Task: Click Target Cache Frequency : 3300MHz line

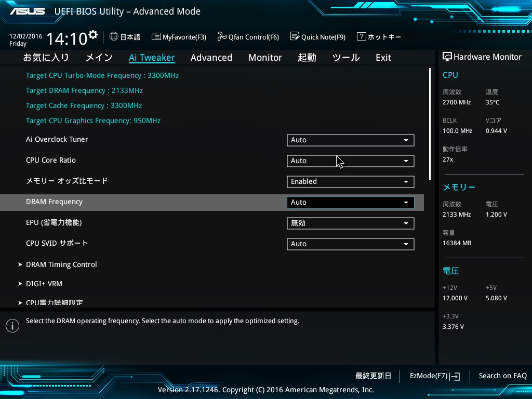Action: point(84,105)
